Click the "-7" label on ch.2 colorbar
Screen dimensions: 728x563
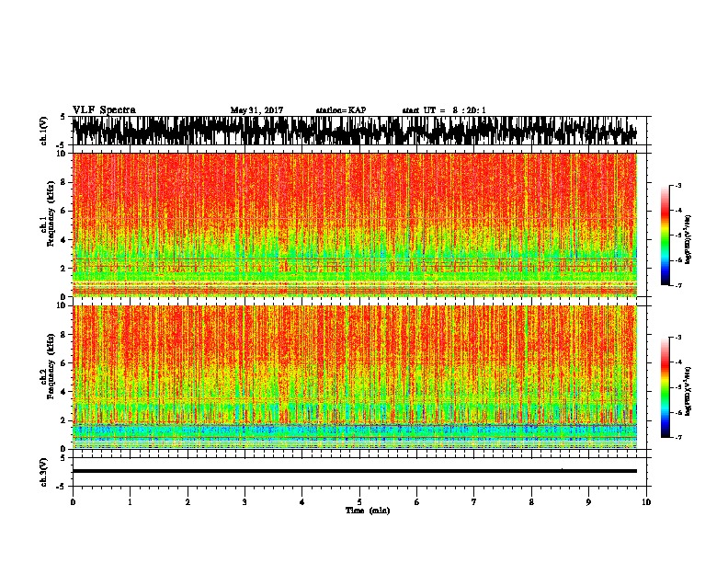(x=677, y=437)
